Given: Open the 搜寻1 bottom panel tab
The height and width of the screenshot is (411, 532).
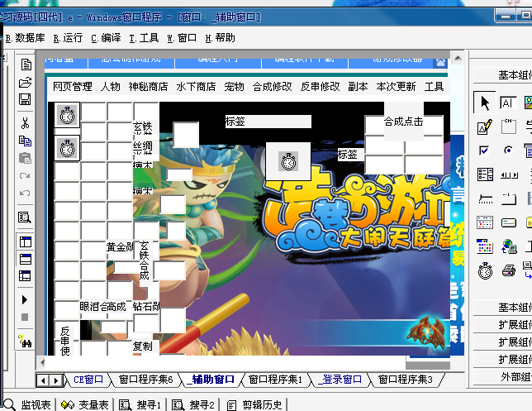Looking at the screenshot, I should click(140, 404).
